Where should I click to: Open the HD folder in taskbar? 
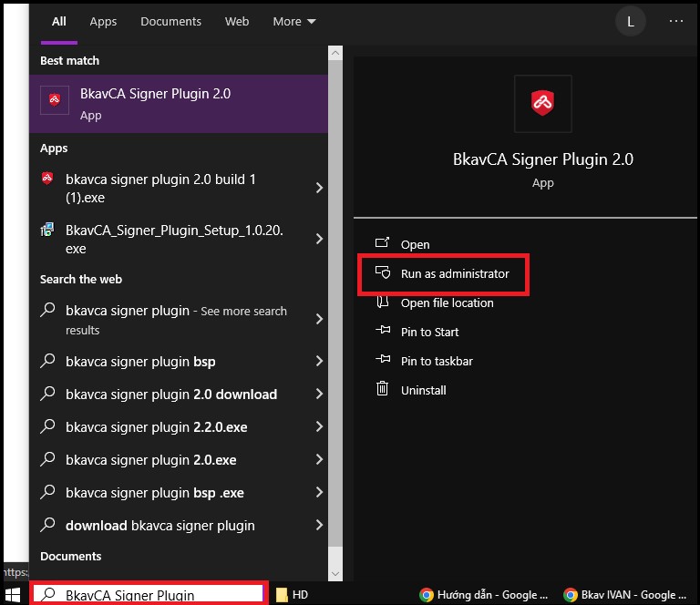293,595
